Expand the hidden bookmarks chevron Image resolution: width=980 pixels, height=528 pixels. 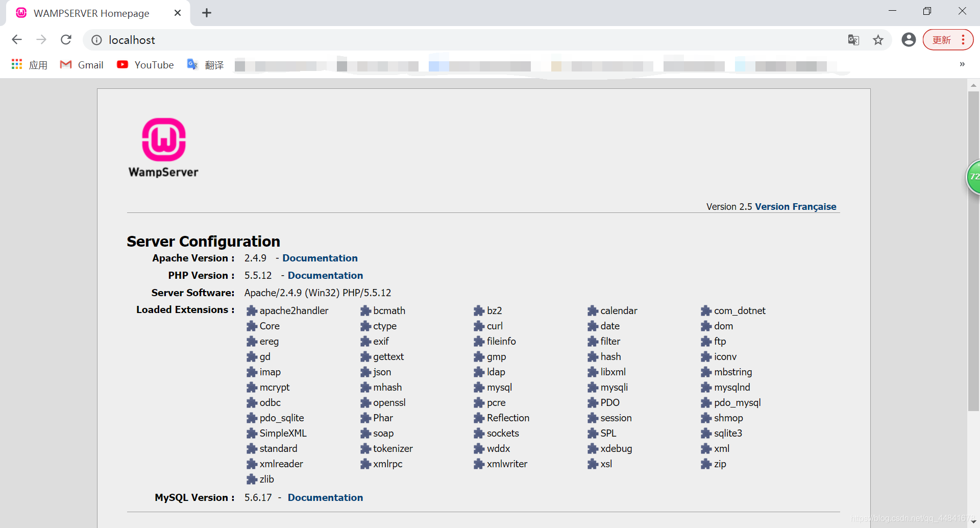click(x=963, y=64)
